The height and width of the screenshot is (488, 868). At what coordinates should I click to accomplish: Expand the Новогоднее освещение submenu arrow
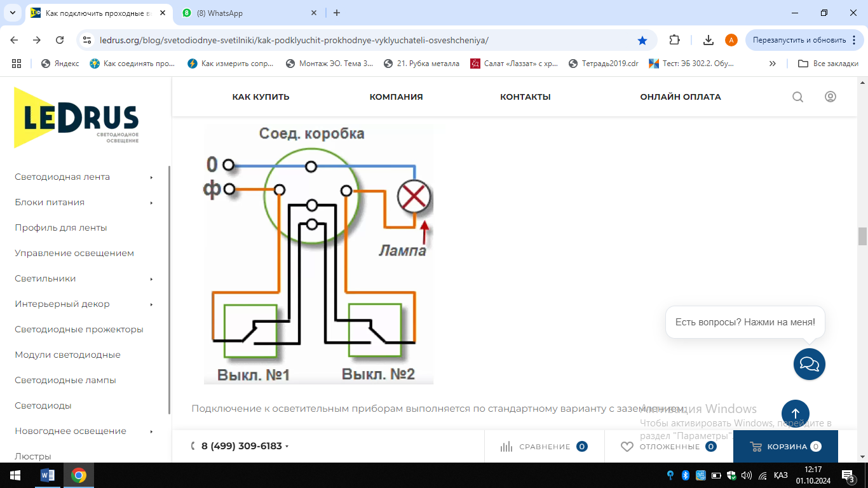point(151,431)
